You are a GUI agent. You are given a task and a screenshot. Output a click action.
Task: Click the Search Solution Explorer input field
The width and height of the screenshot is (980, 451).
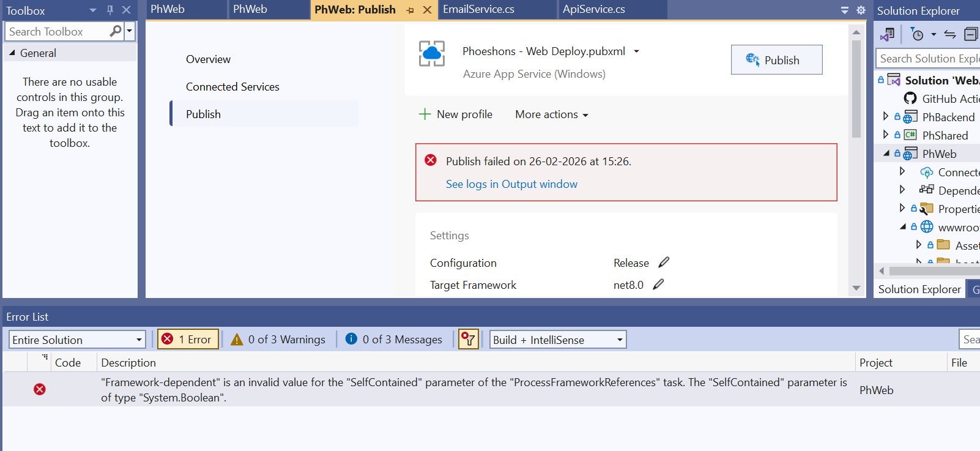(928, 58)
